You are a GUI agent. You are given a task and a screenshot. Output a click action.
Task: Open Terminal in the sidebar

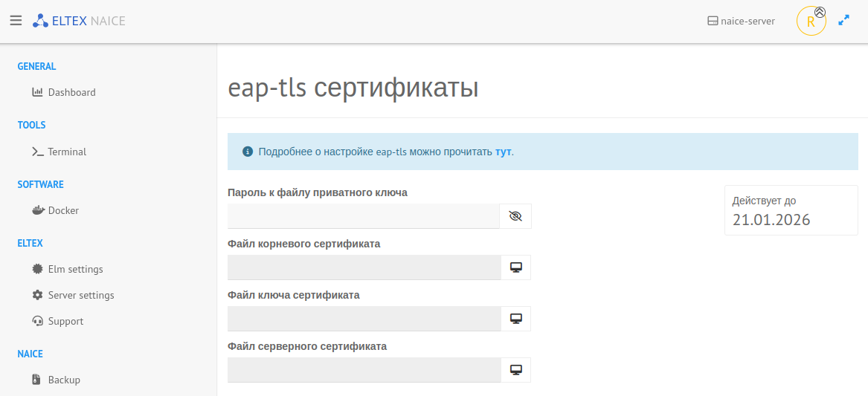(67, 152)
